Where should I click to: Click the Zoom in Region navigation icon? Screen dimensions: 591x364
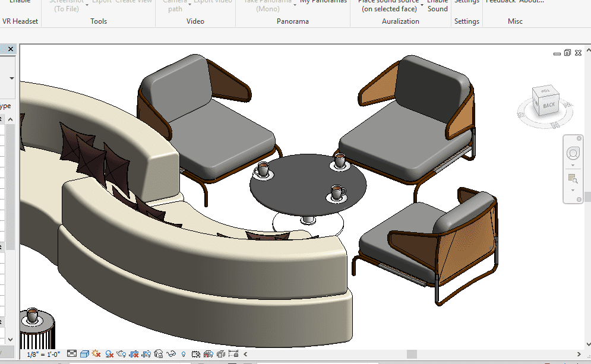pos(573,179)
